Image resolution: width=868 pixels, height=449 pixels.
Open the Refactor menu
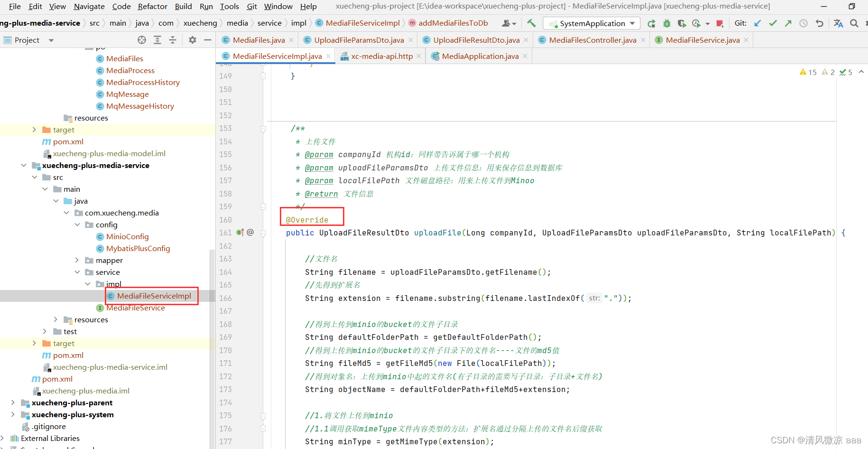click(152, 6)
